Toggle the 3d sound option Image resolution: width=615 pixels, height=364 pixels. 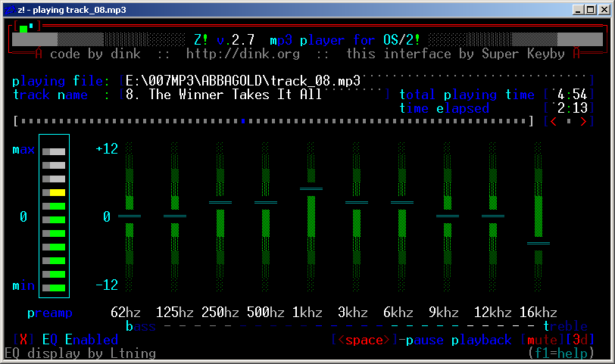click(579, 340)
